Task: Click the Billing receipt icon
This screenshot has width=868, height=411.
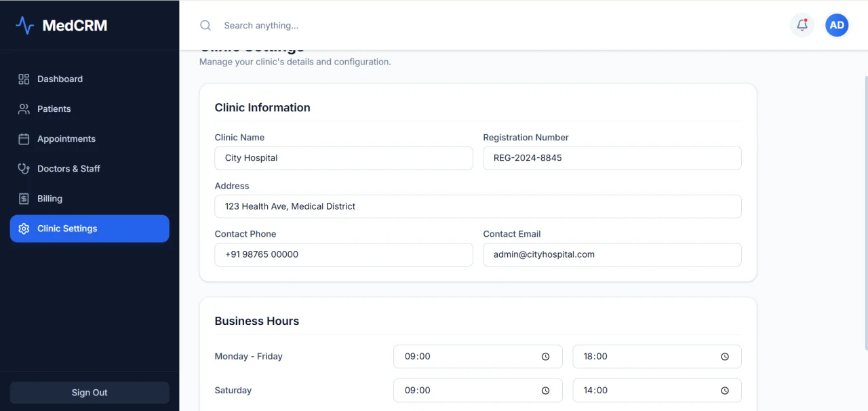Action: click(x=24, y=199)
